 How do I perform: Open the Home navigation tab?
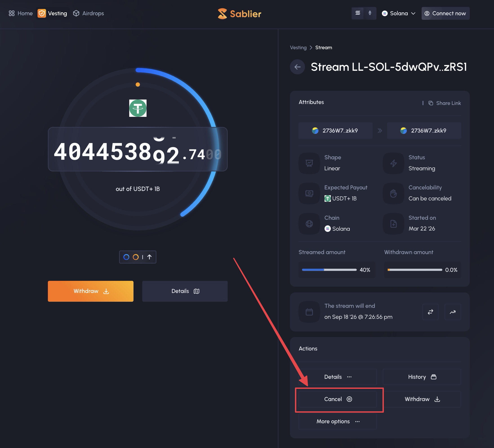[x=21, y=13]
